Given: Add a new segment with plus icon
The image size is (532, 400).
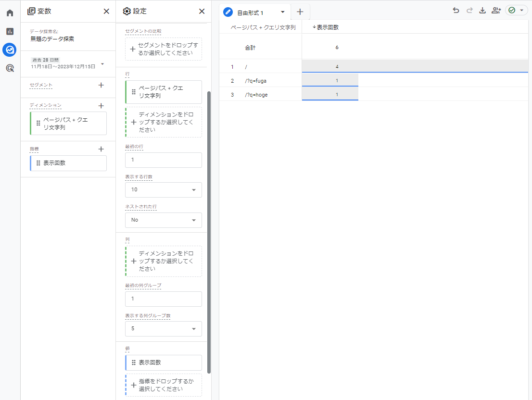Looking at the screenshot, I should tap(101, 85).
